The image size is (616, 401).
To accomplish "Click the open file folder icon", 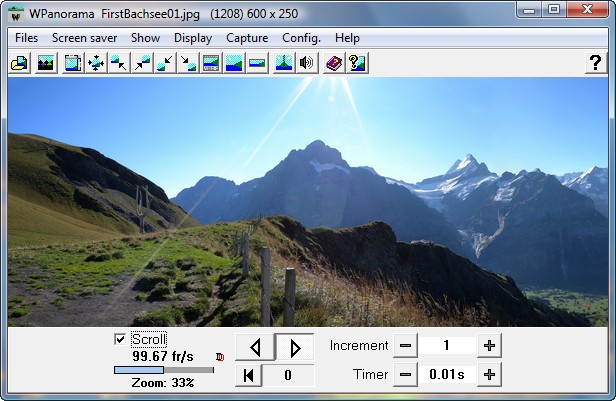I will pos(19,63).
